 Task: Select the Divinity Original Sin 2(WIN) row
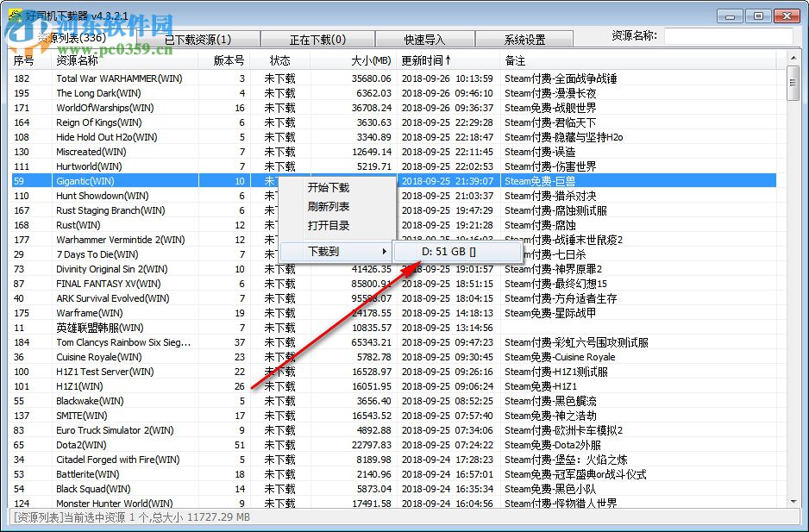point(392,269)
